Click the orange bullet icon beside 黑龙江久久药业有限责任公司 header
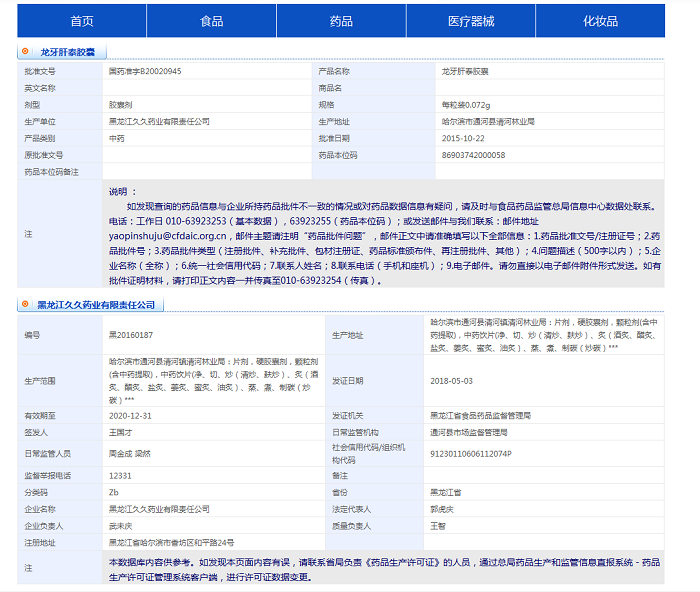 coord(25,304)
